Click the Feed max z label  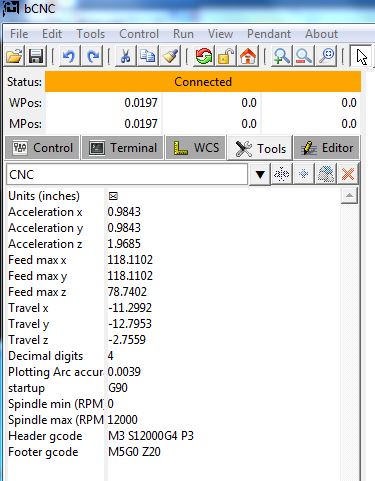point(37,292)
